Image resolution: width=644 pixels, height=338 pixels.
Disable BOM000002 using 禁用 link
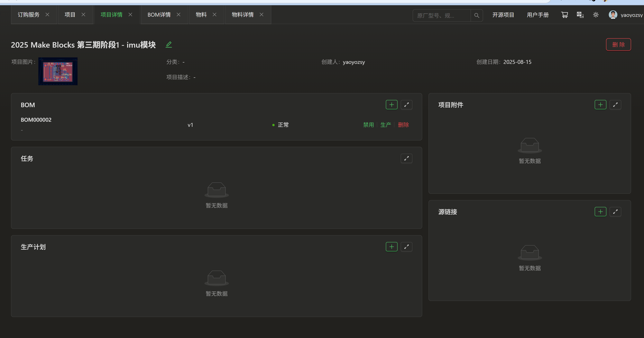point(368,125)
